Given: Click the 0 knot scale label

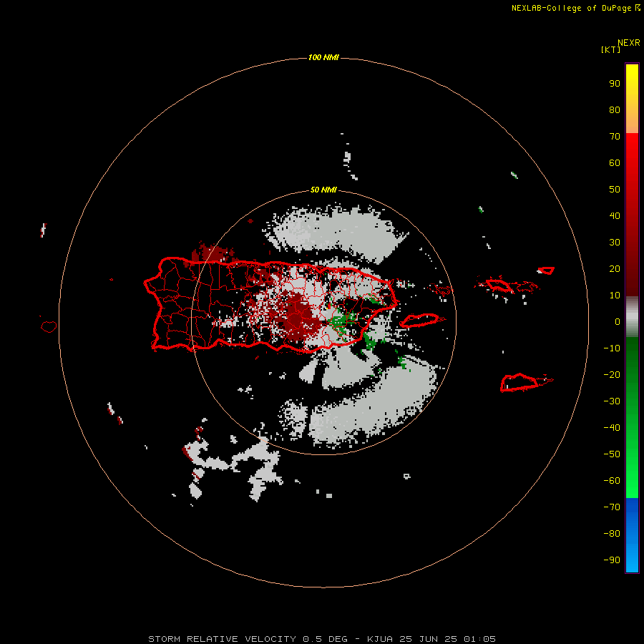Looking at the screenshot, I should click(618, 322).
